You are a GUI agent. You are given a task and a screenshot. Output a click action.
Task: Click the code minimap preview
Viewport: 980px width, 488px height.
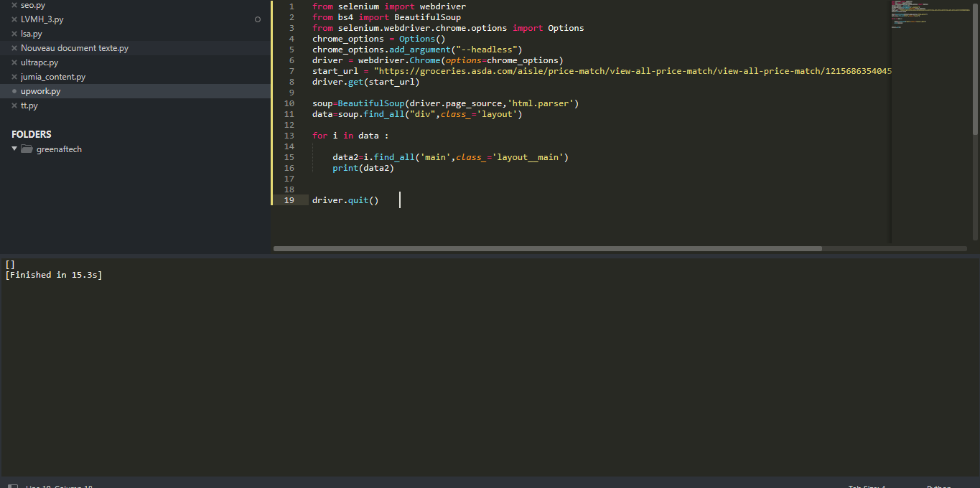pyautogui.click(x=931, y=16)
